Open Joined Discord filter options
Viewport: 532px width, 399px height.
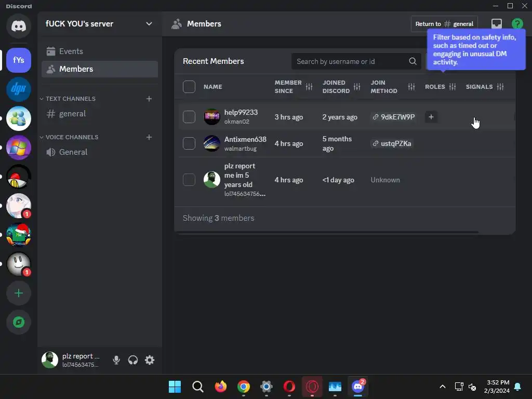[357, 87]
